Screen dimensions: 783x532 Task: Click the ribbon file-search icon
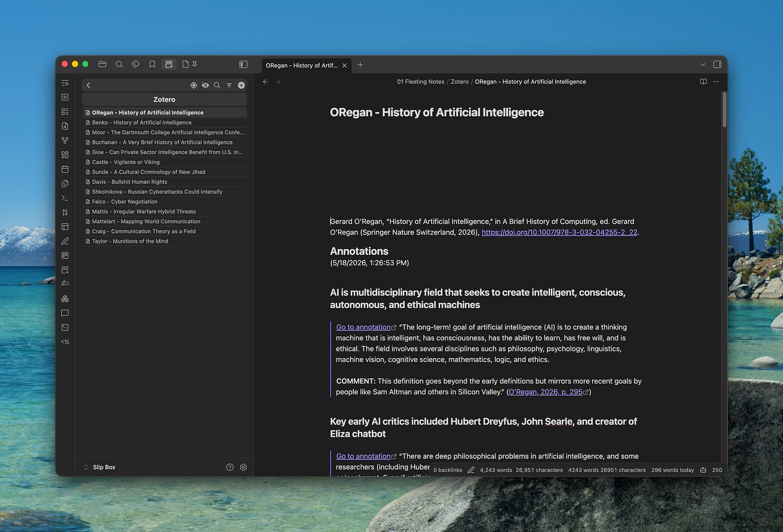pyautogui.click(x=65, y=126)
